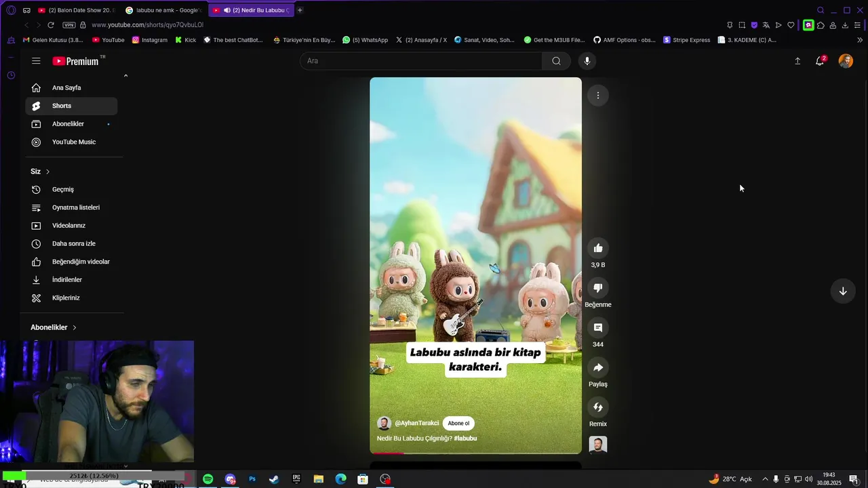
Task: Open YouTube Music in the sidebar
Action: pos(71,142)
